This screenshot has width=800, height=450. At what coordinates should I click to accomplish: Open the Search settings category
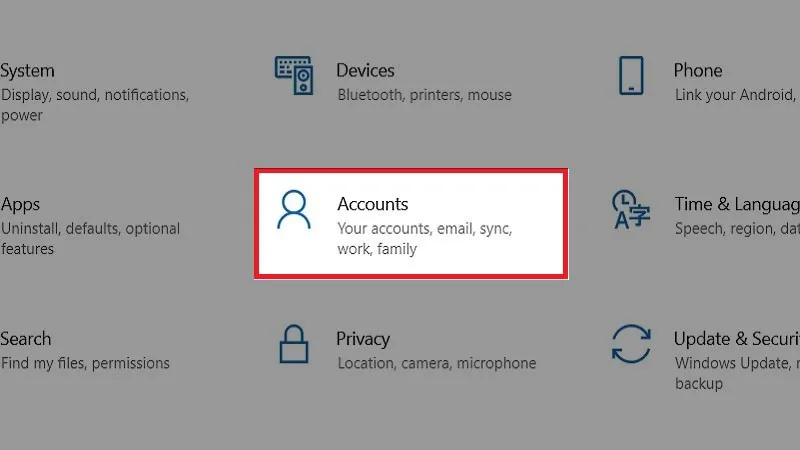(26, 339)
